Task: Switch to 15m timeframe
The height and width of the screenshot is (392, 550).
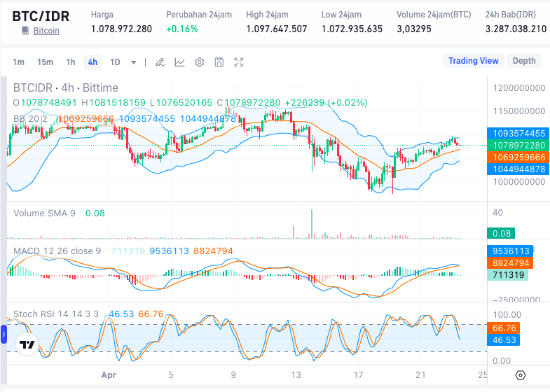Action: pos(46,62)
